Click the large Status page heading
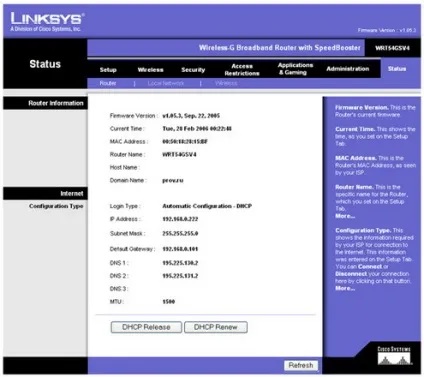Viewport: 424px width, 377px height. coord(45,64)
